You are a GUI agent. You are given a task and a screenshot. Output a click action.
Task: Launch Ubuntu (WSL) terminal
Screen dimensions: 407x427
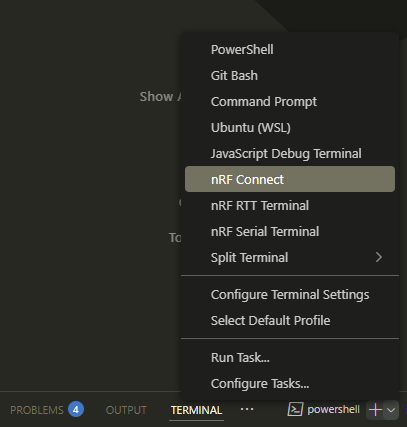click(x=290, y=128)
